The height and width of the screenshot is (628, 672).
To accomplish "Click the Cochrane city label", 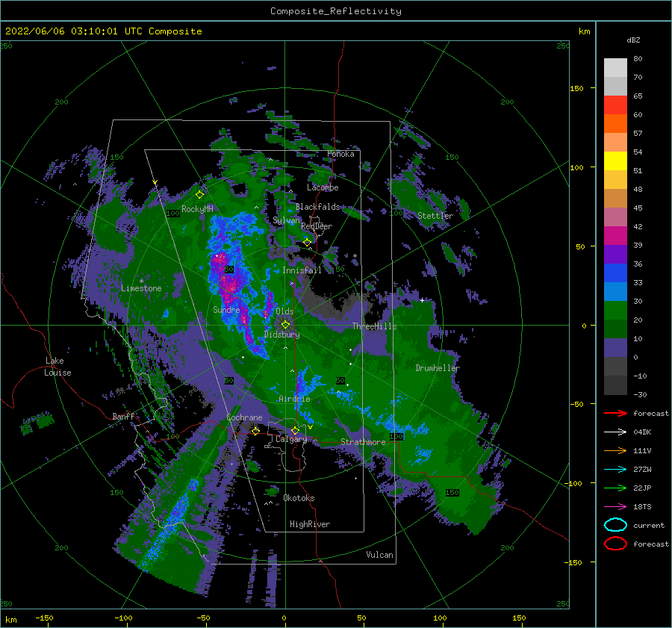I will point(244,417).
